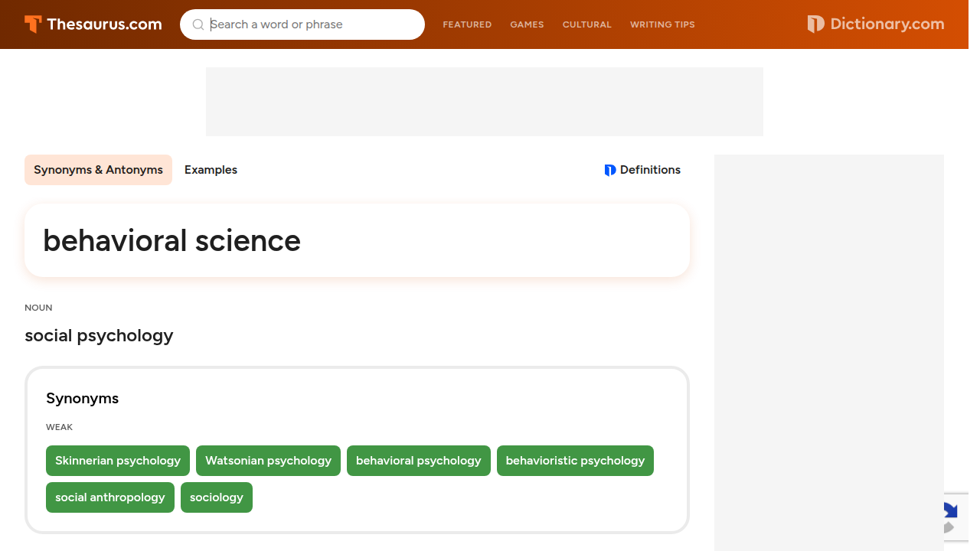This screenshot has width=980, height=551.
Task: Open the Featured menu
Action: click(x=467, y=24)
